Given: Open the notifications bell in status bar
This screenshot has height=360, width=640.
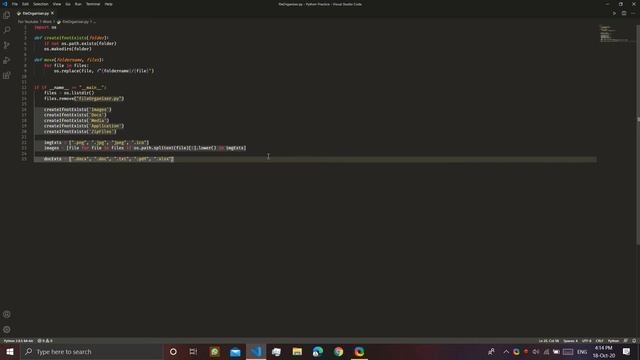Looking at the screenshot, I should click(x=634, y=341).
